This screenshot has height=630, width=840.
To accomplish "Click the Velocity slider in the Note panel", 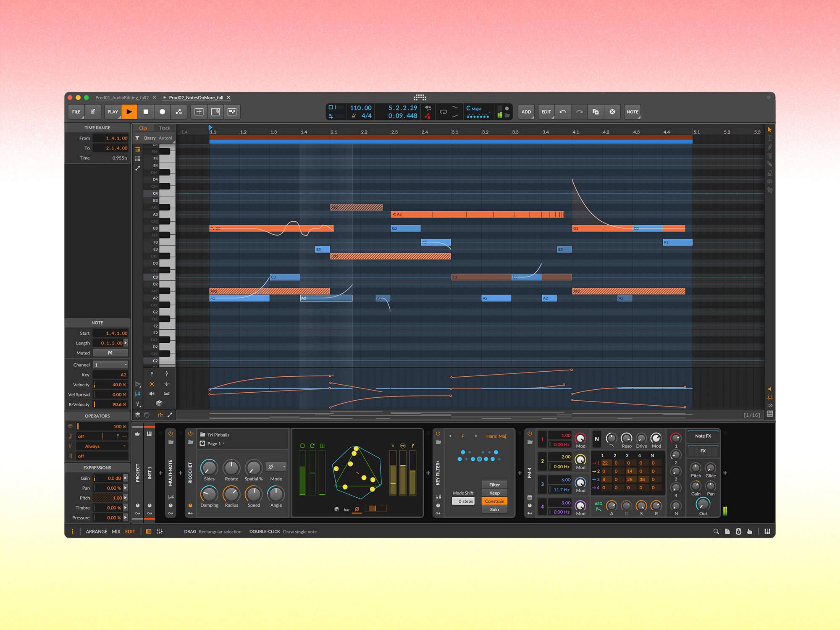I will pyautogui.click(x=110, y=384).
